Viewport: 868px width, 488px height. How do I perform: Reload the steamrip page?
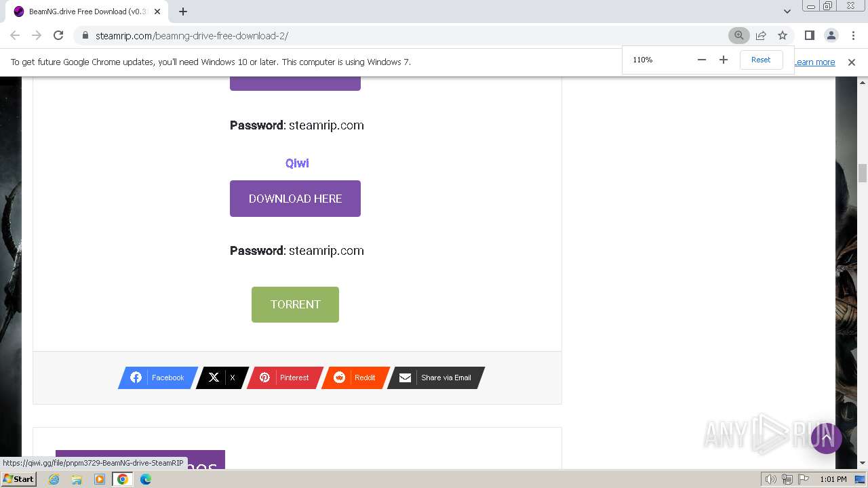tap(58, 35)
